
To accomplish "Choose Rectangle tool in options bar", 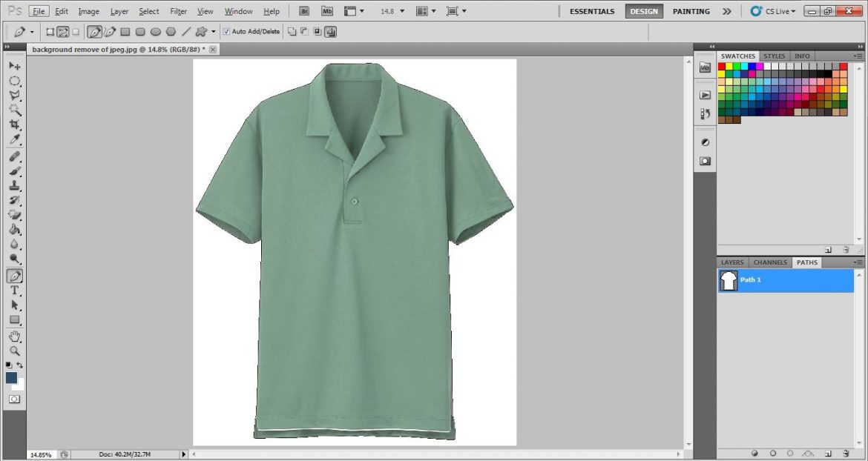I will click(125, 32).
